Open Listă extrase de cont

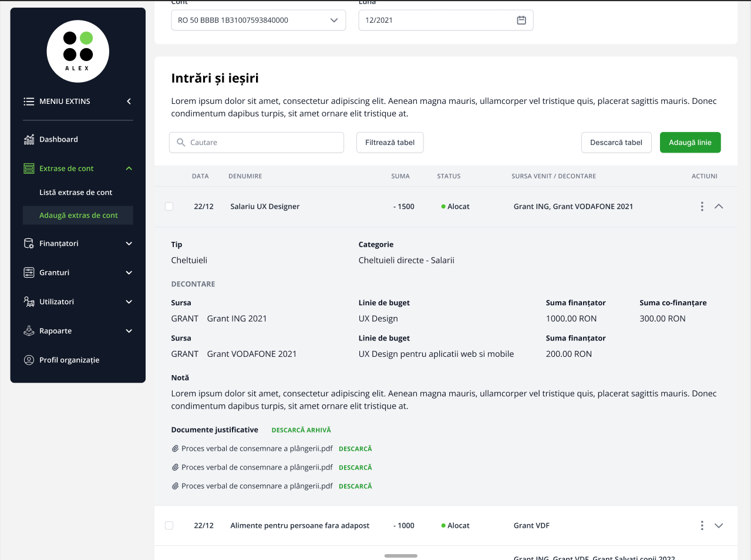[76, 193]
